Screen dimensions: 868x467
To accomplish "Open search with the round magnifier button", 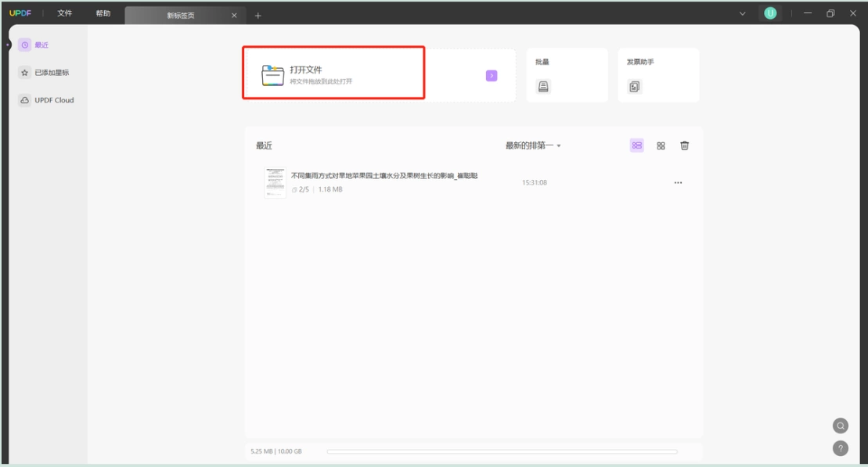I will click(841, 426).
